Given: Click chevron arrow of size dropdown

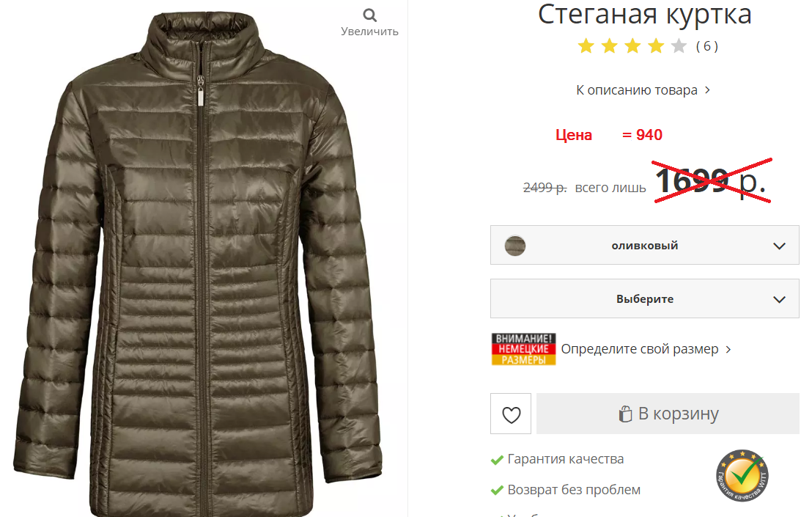Looking at the screenshot, I should [779, 299].
